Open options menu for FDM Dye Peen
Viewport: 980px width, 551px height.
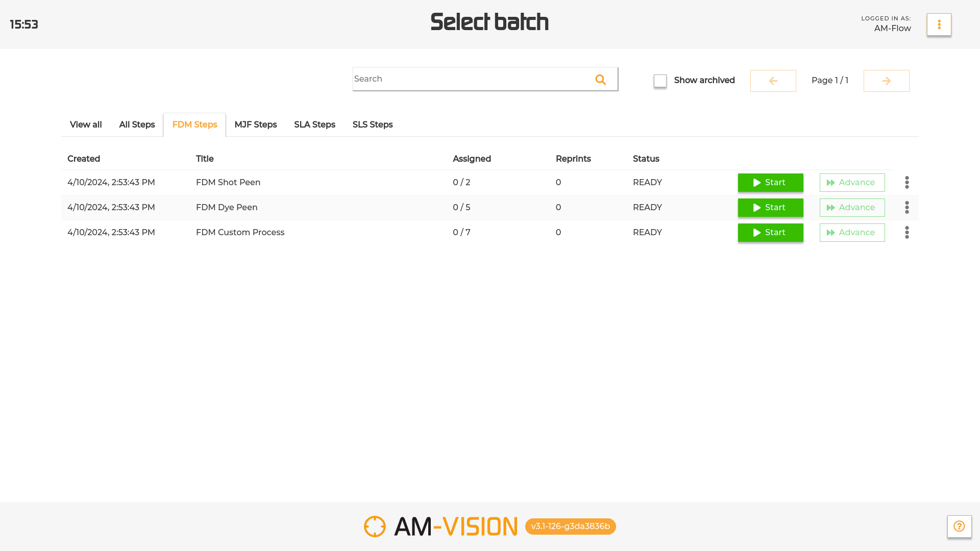(x=906, y=207)
